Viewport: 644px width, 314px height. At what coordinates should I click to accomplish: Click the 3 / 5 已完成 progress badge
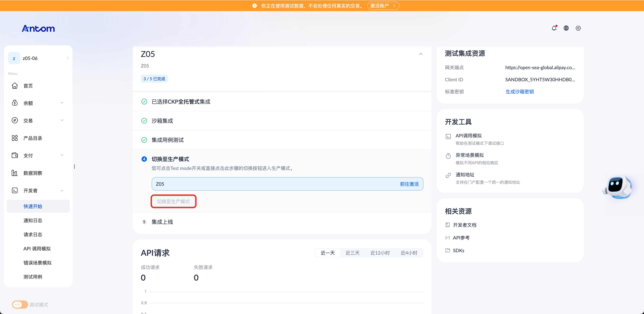tap(154, 79)
